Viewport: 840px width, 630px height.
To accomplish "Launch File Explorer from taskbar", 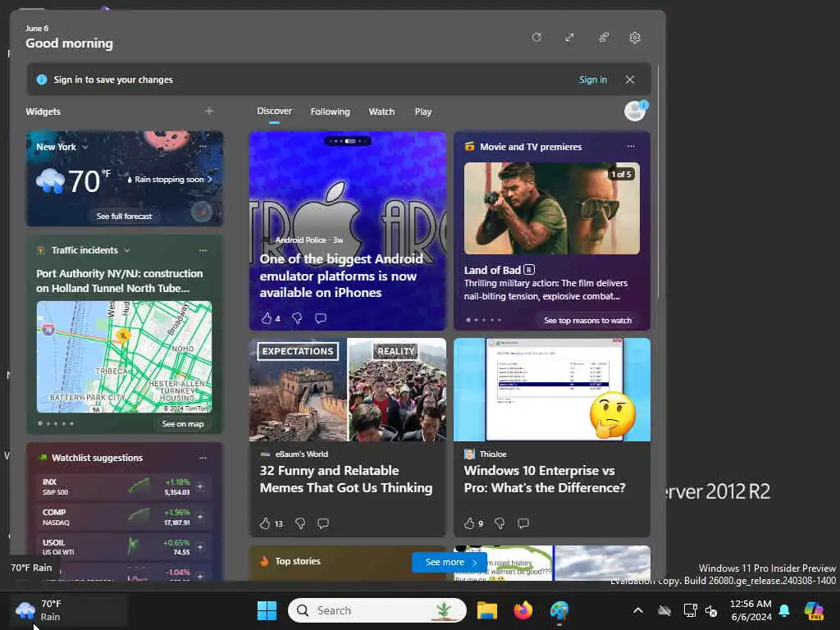I will pyautogui.click(x=487, y=610).
